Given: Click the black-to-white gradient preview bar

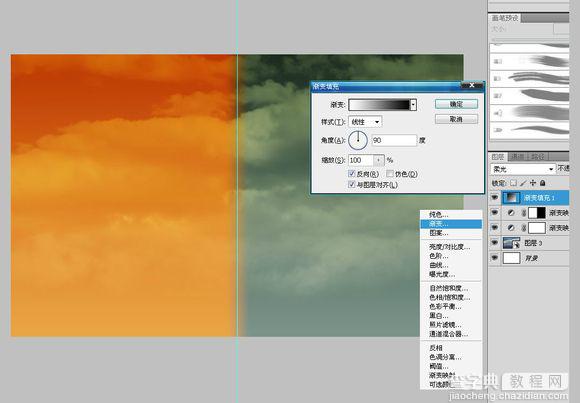Looking at the screenshot, I should tap(380, 105).
